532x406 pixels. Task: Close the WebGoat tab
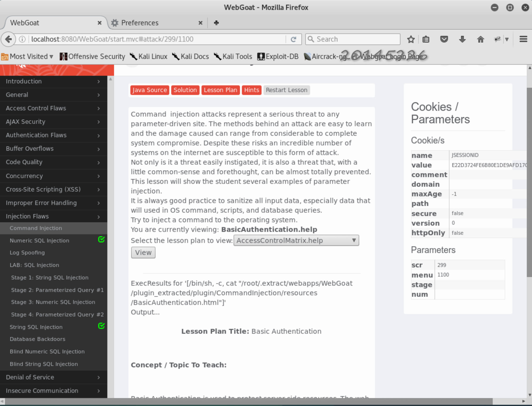tap(99, 23)
